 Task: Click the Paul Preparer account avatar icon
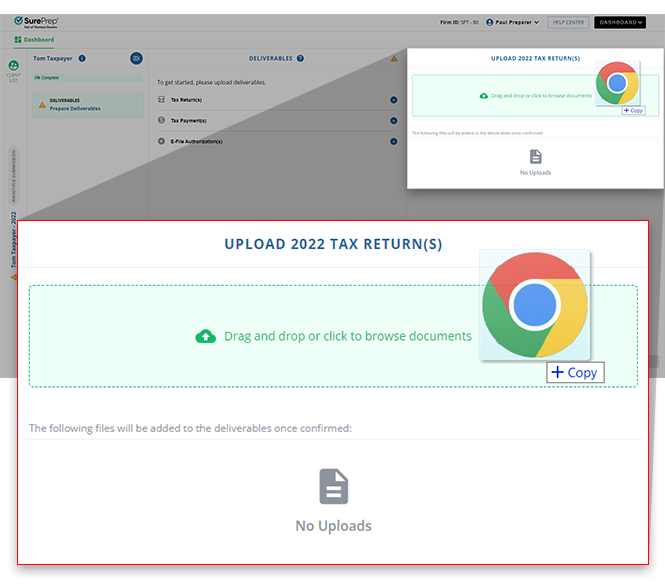(489, 22)
